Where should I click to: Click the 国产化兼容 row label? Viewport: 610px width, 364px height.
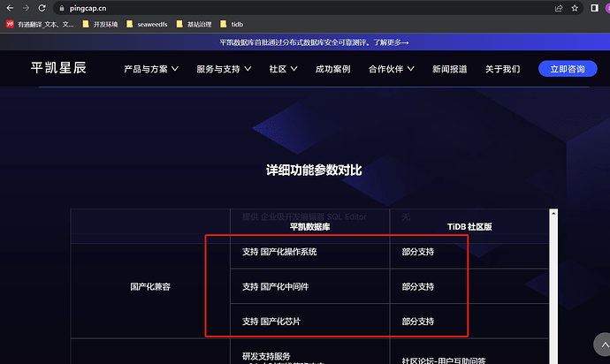coord(150,286)
